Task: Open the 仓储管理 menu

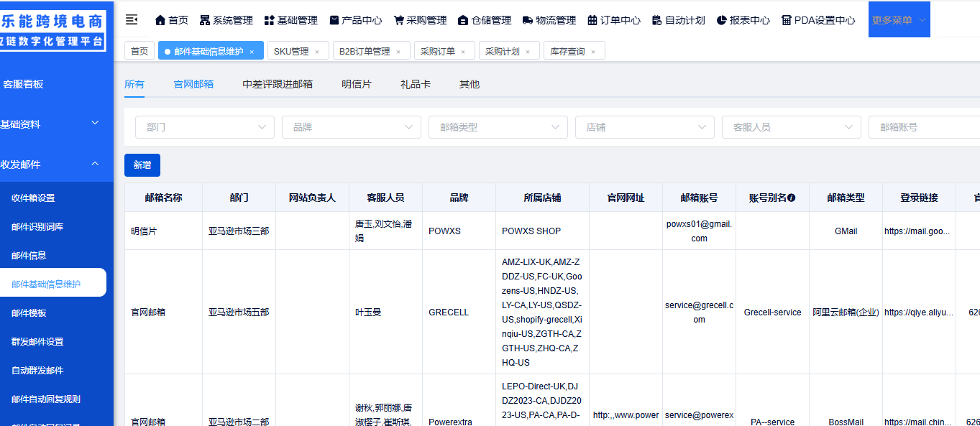Action: tap(485, 20)
